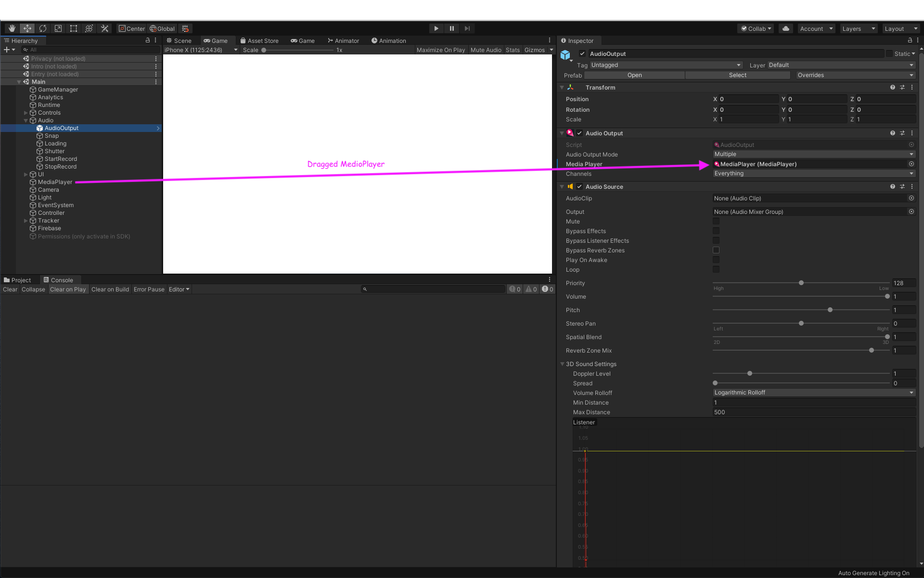Select the Rect Transform tool
924x578 pixels.
[73, 28]
